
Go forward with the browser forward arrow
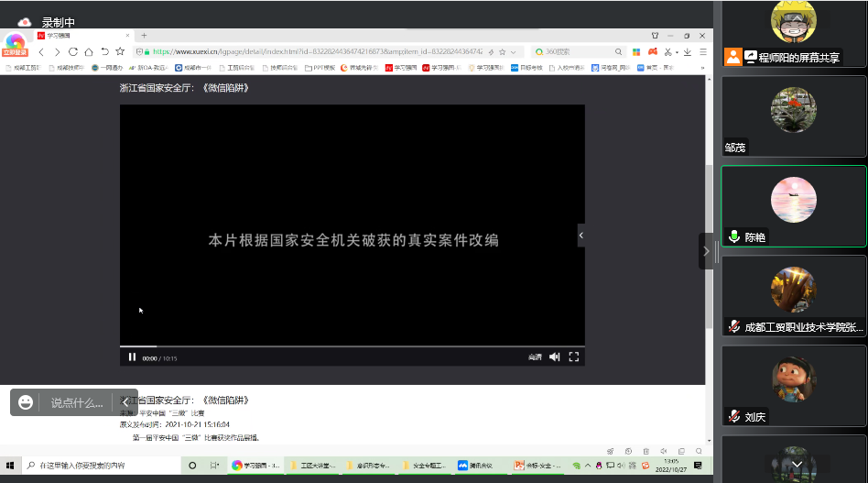(x=57, y=51)
